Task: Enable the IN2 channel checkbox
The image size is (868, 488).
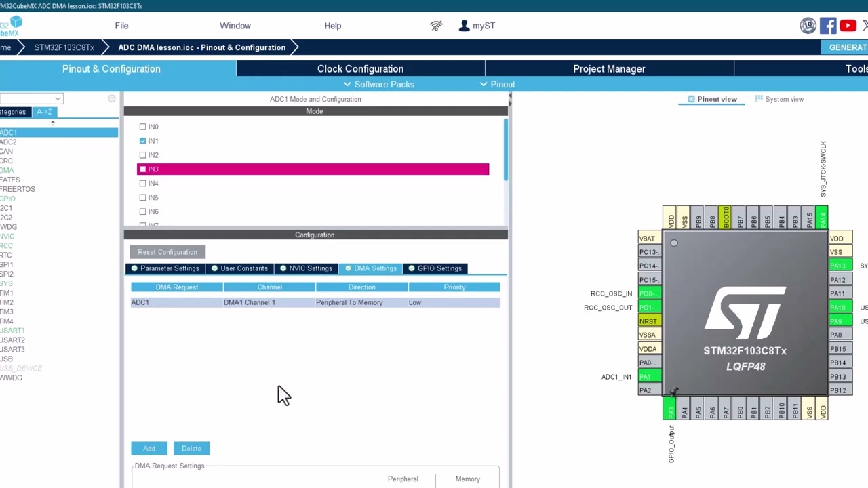Action: pyautogui.click(x=142, y=155)
